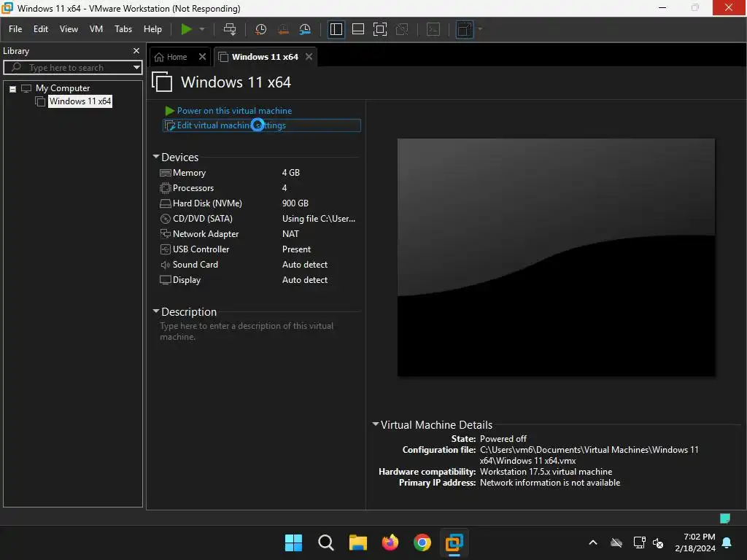Click the Hard Disk (NVMe) device icon
747x560 pixels.
[x=166, y=203]
